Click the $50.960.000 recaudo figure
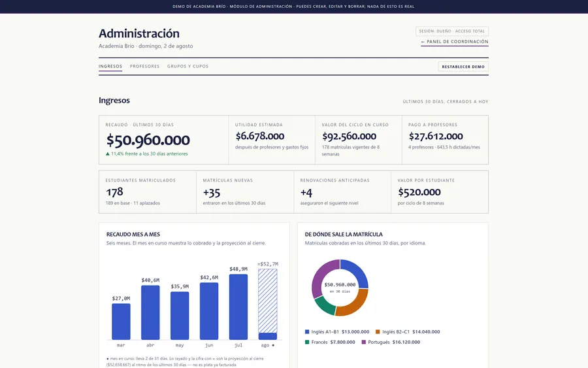The width and height of the screenshot is (588, 368). [148, 140]
